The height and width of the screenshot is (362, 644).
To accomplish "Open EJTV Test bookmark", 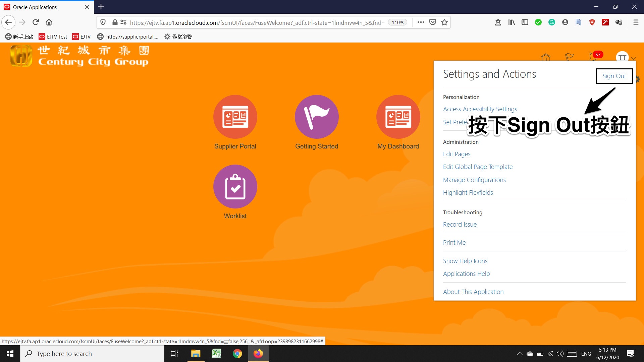I will pos(53,37).
